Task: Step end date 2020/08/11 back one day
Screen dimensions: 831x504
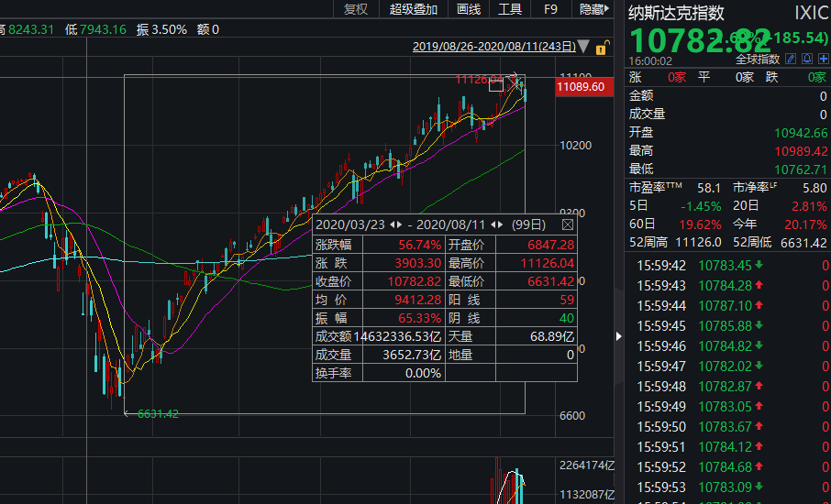Action: tap(494, 225)
